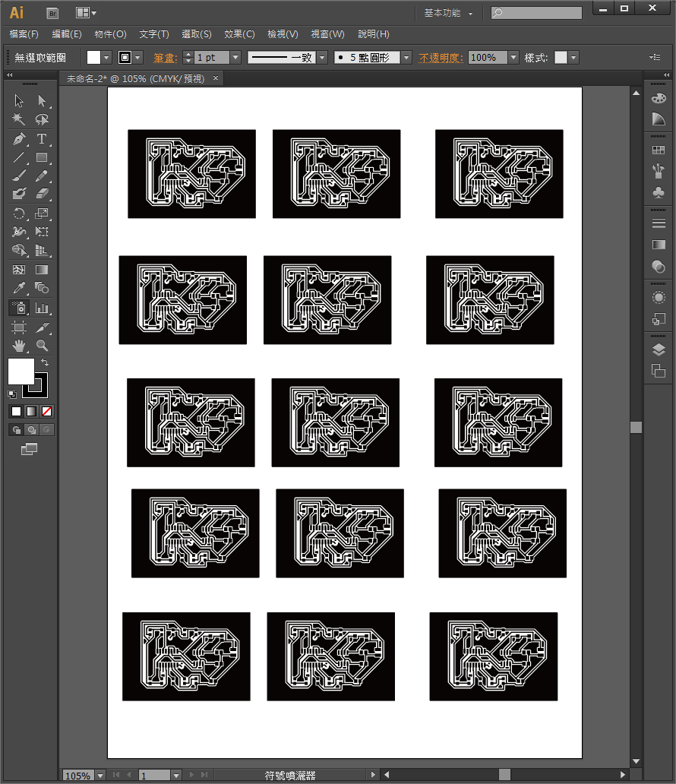The height and width of the screenshot is (784, 676).
Task: Open the Symbols panel (club icon)
Action: pyautogui.click(x=659, y=193)
